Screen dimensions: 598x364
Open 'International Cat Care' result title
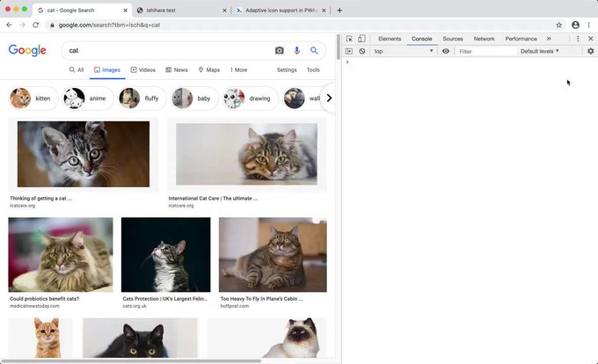pyautogui.click(x=213, y=198)
